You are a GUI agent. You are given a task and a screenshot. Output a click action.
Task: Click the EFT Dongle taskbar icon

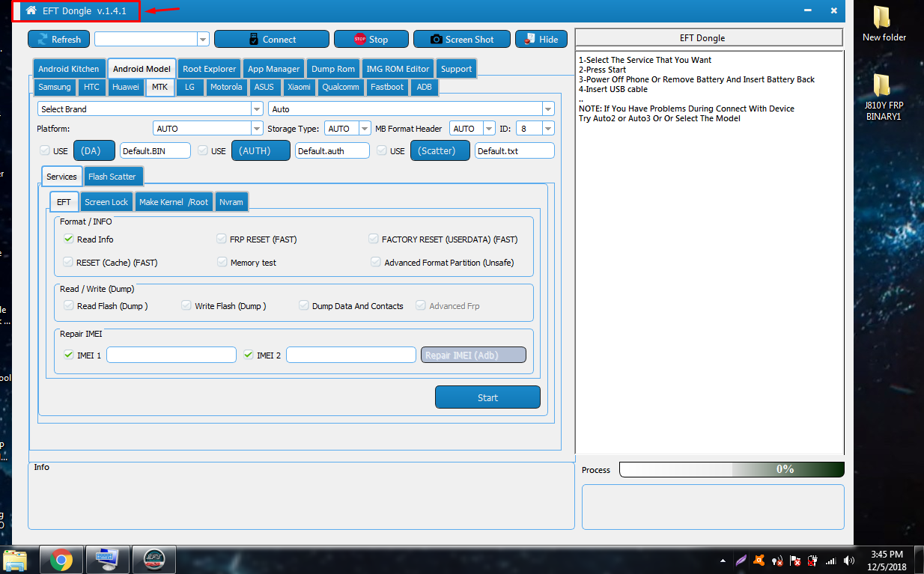[154, 559]
